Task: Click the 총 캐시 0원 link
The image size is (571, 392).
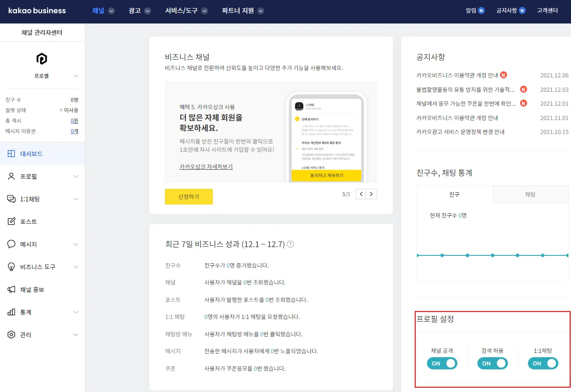Action: (x=75, y=121)
